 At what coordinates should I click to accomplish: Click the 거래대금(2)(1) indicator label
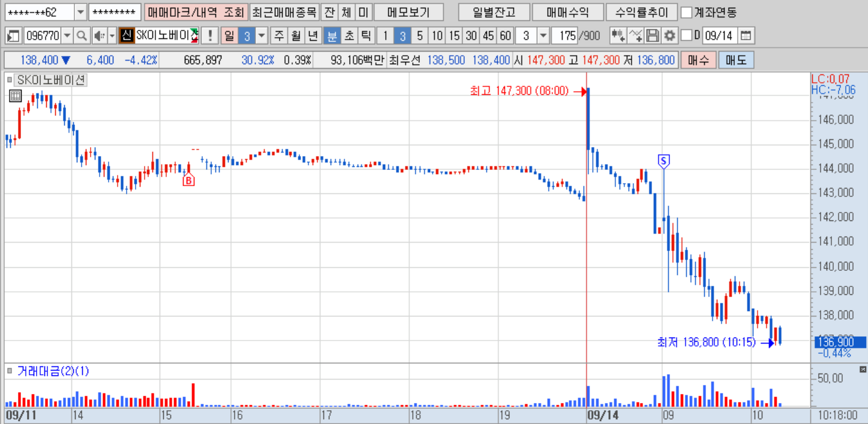pos(53,371)
